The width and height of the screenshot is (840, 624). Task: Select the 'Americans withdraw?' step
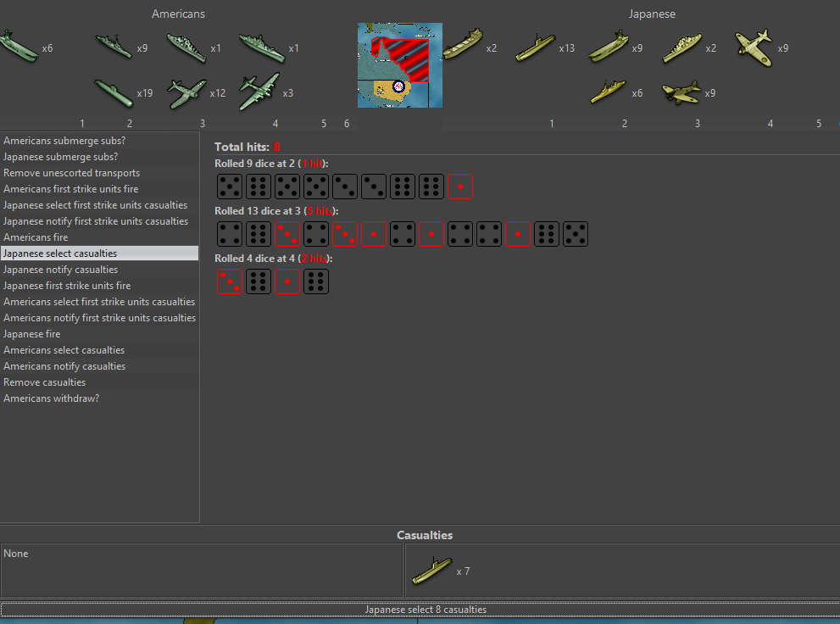(x=99, y=398)
